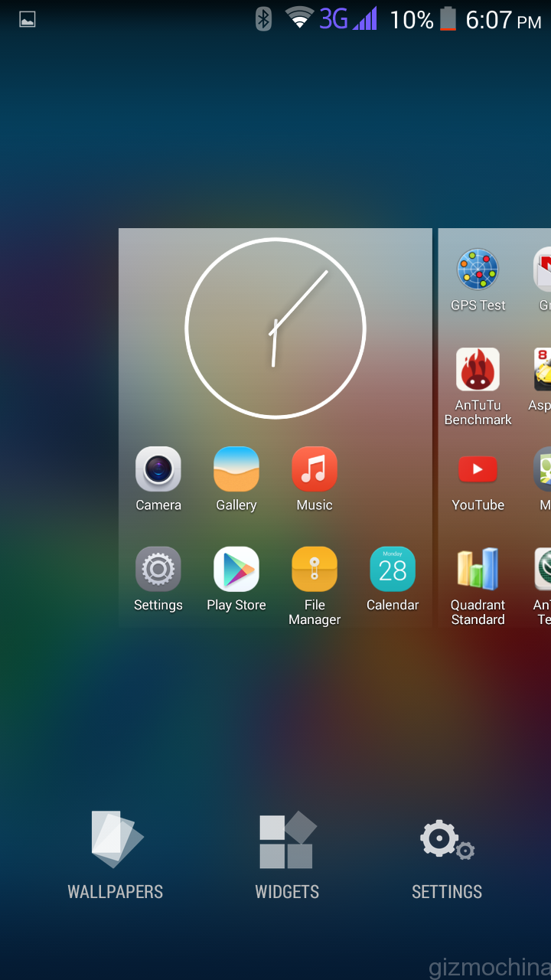Tap the Wi-Fi status icon
551x980 pixels.
pos(299,19)
